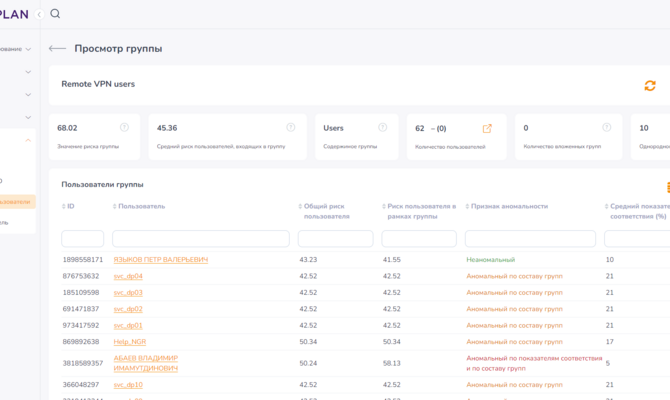Open the svc_dp04 user link
Screen dimensions: 670x400
[x=128, y=276]
